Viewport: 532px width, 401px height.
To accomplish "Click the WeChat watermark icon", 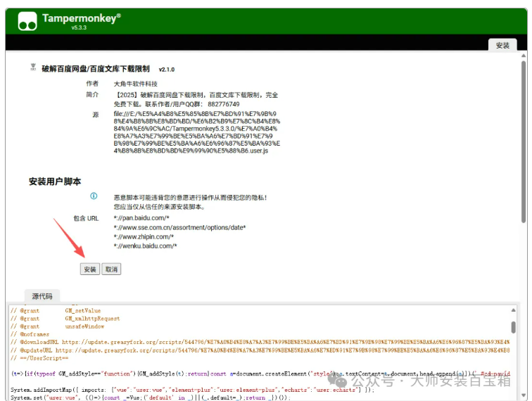I will 341,381.
